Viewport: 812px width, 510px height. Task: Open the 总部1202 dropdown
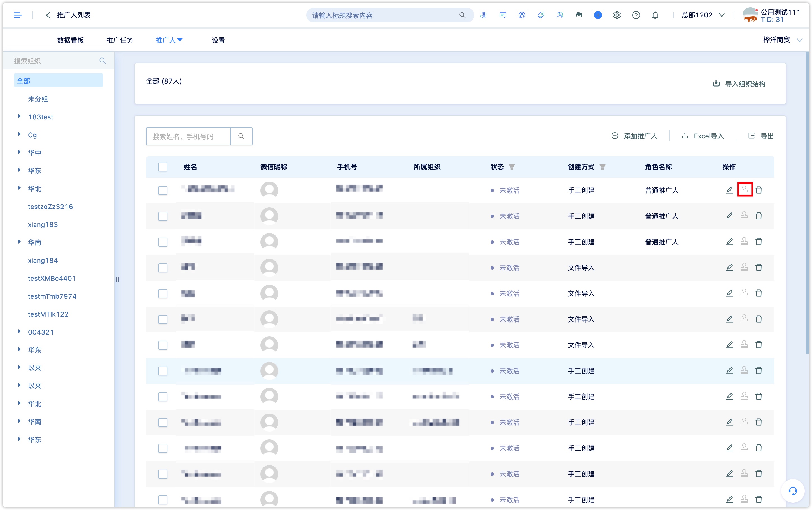point(703,15)
